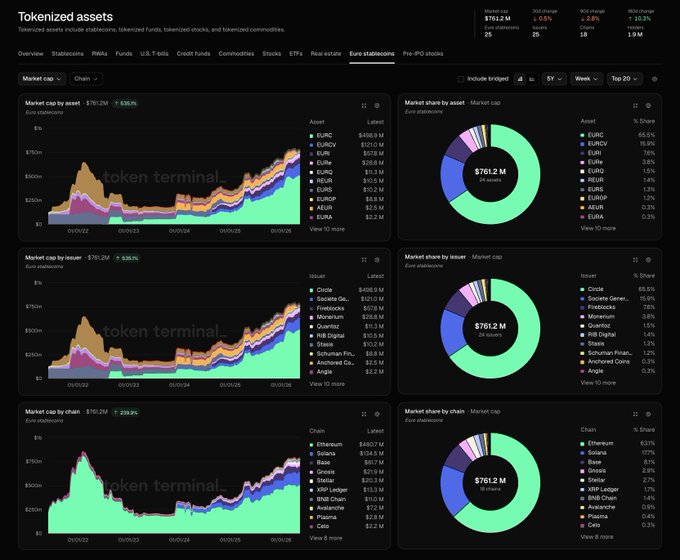Open the Top 20 dropdown

624,79
